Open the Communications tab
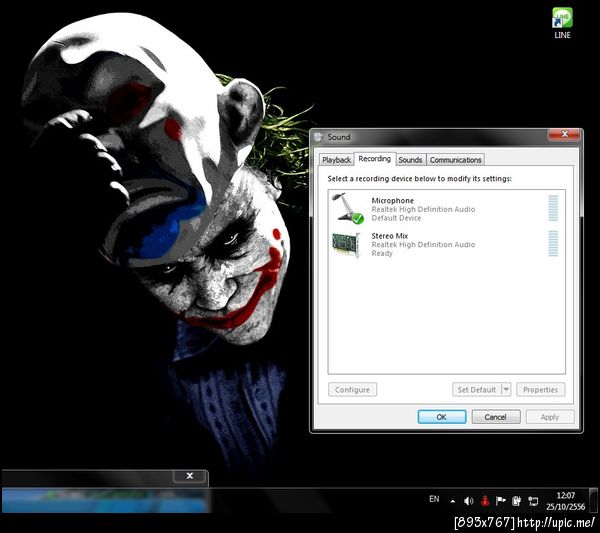Image resolution: width=600 pixels, height=533 pixels. tap(456, 160)
